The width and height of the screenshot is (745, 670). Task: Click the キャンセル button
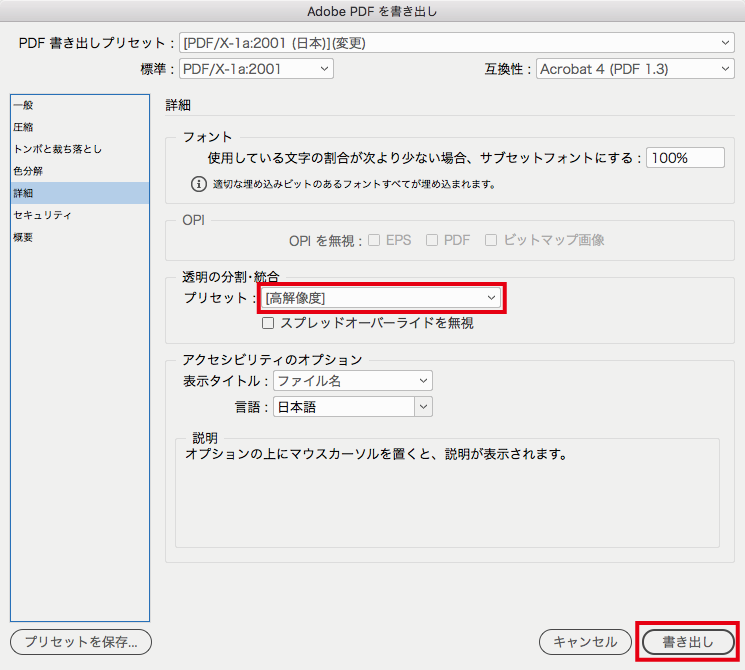coord(585,642)
